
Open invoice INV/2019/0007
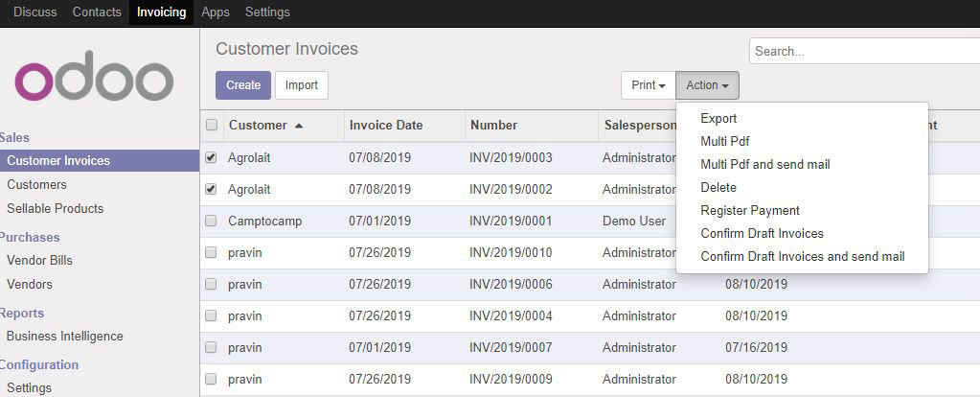pyautogui.click(x=512, y=347)
